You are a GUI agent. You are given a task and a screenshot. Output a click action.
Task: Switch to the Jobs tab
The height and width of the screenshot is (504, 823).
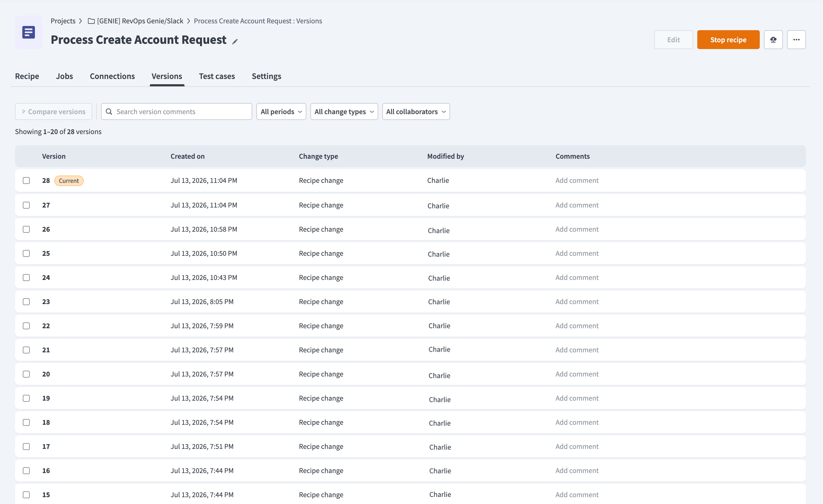tap(65, 76)
